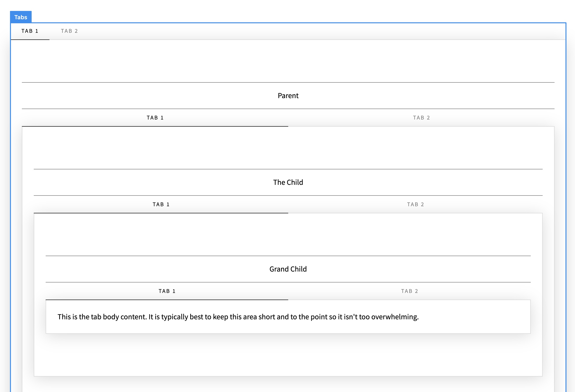Image resolution: width=575 pixels, height=392 pixels.
Task: Click The Child heading text
Action: tap(288, 182)
